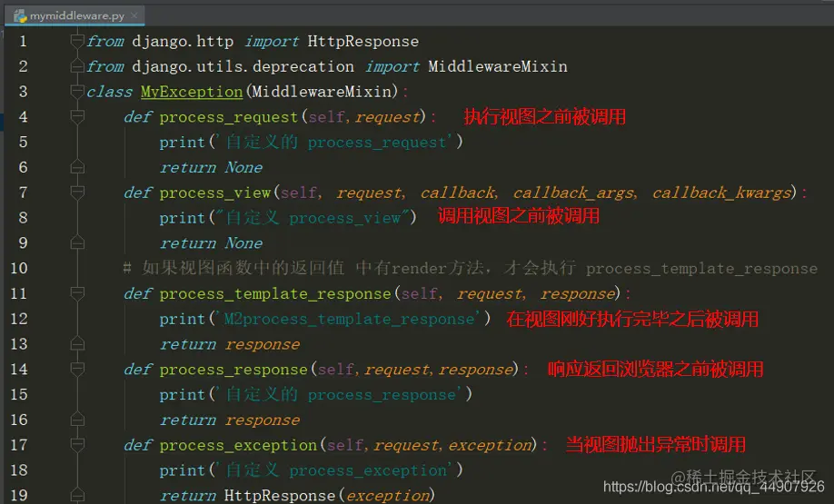Click line number 18 in the gutter
The width and height of the screenshot is (834, 504).
pyautogui.click(x=18, y=470)
